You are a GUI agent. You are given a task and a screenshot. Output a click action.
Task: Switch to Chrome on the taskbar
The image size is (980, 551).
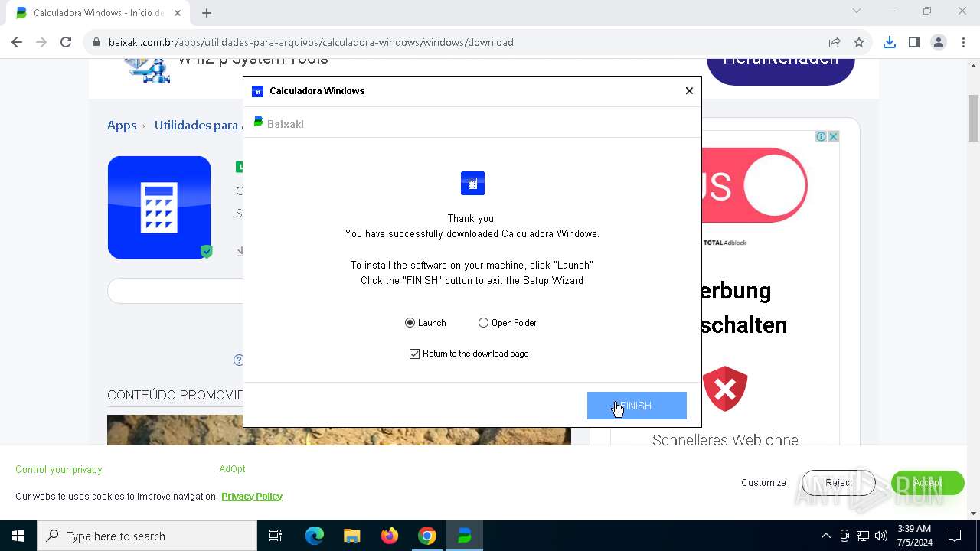pos(427,536)
